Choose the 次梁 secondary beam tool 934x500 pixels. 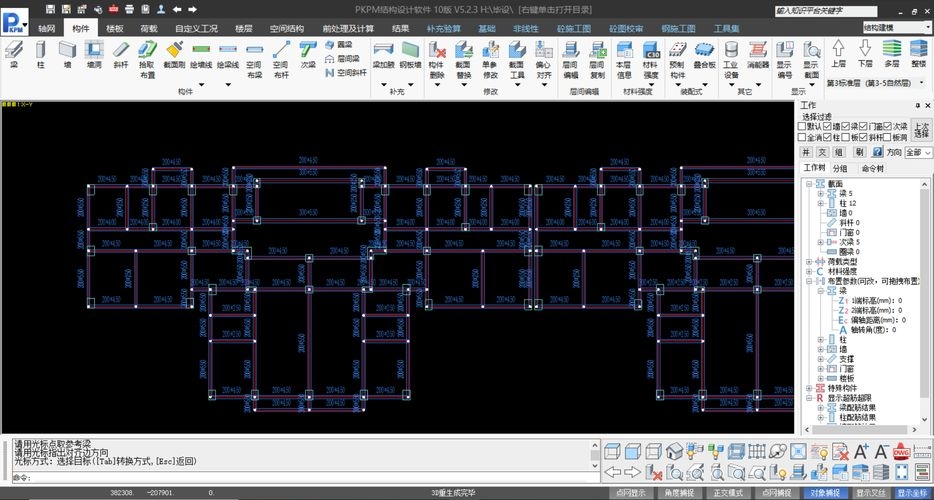308,53
